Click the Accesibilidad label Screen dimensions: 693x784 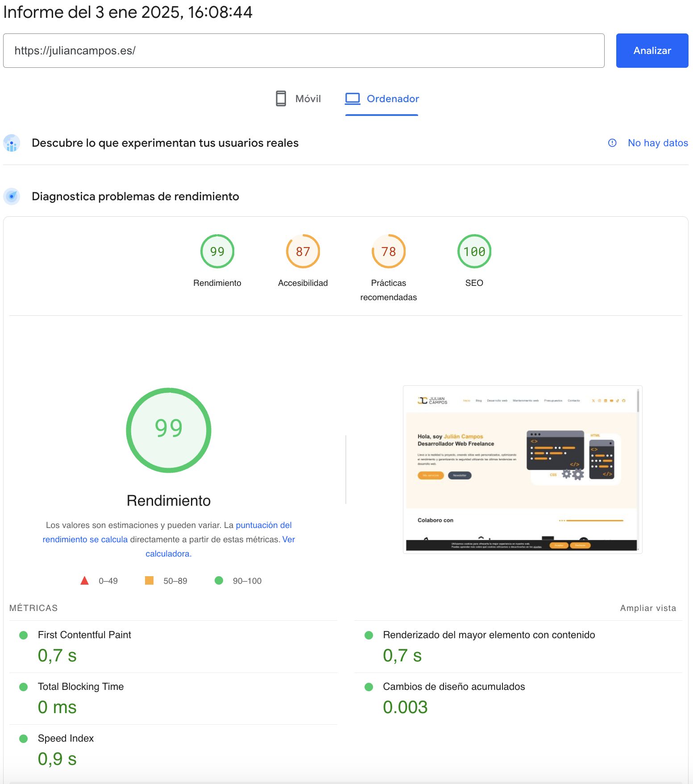pos(303,283)
